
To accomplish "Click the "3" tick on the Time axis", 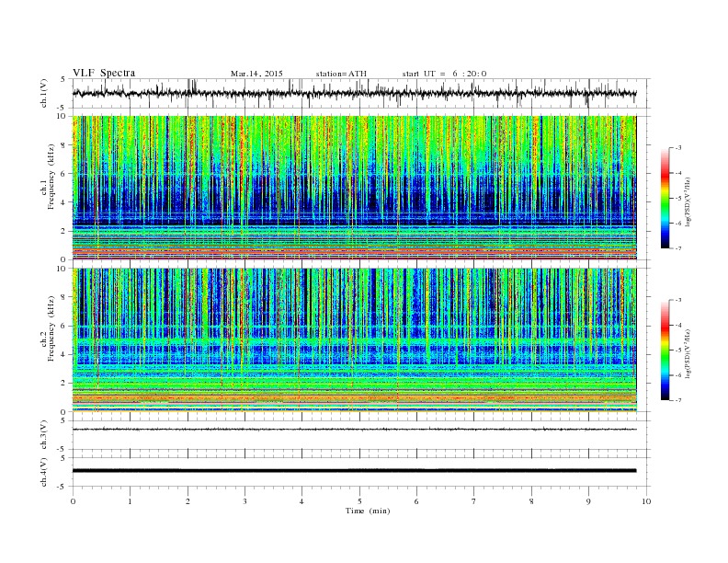I will (x=245, y=501).
